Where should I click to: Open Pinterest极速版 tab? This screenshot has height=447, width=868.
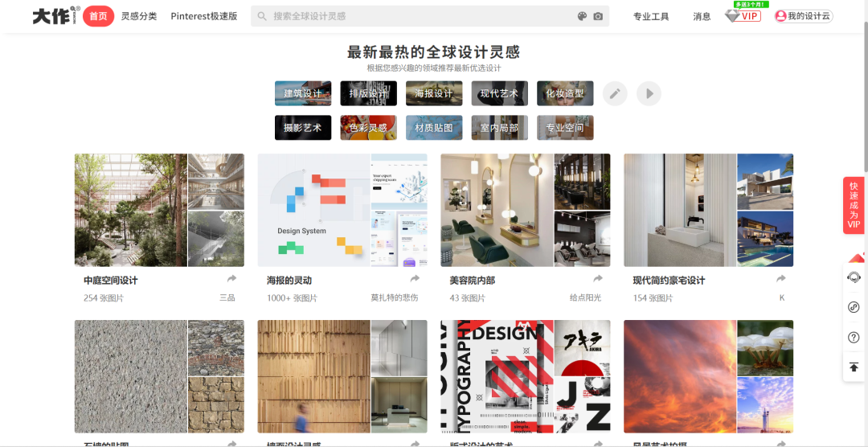tap(203, 16)
